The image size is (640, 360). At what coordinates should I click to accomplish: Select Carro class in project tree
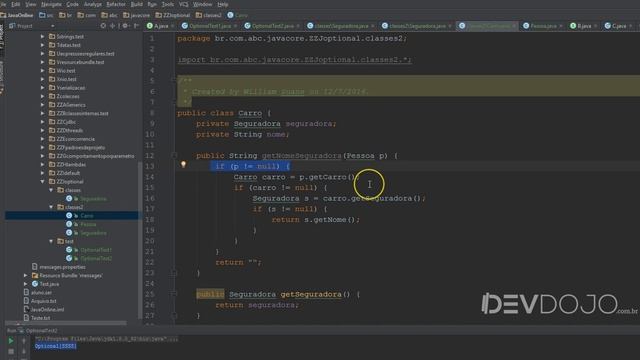87,216
